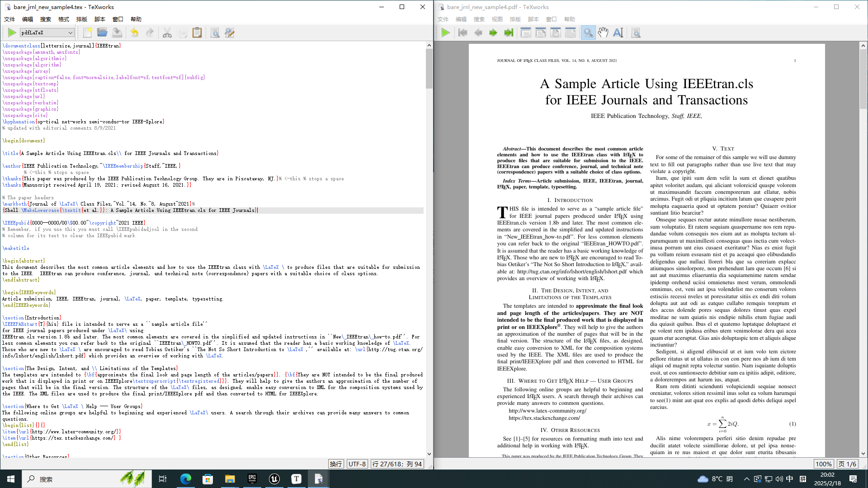Screen dimensions: 868x488
Task: Switch to TeXworks from the taskbar
Action: (318, 479)
